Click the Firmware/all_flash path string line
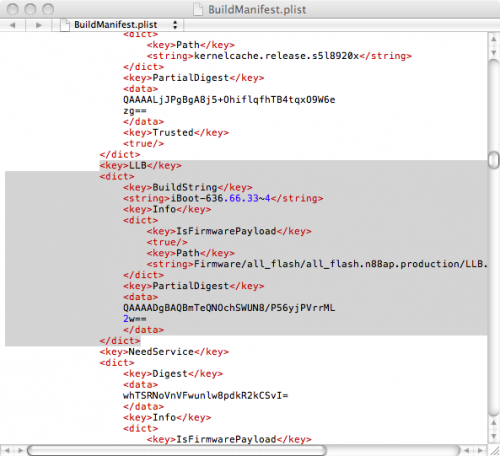The width and height of the screenshot is (500, 456). pyautogui.click(x=317, y=264)
